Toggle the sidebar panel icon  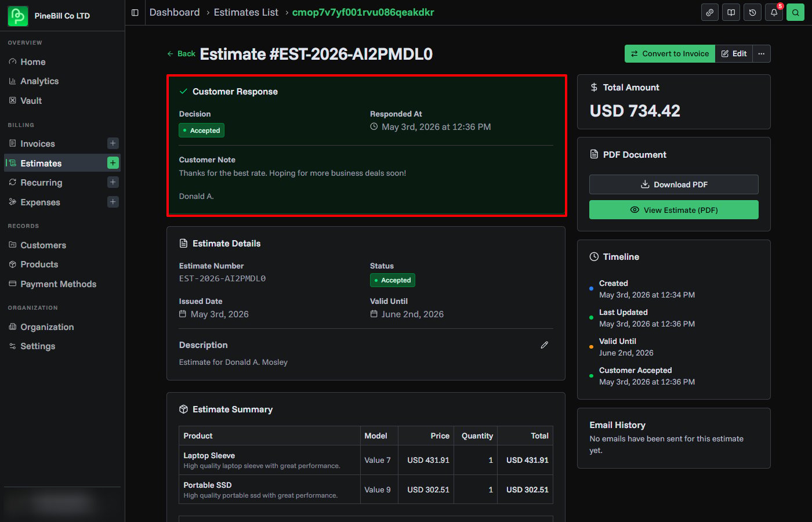[135, 12]
